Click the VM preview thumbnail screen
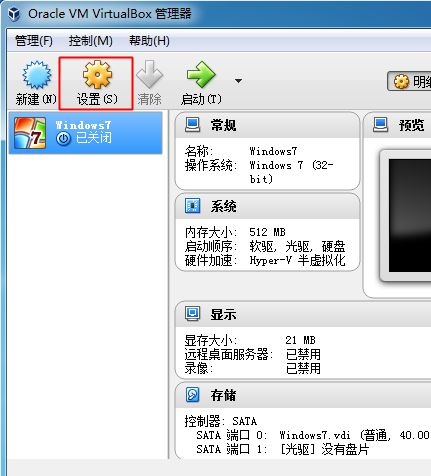This screenshot has height=476, width=431. (x=410, y=215)
